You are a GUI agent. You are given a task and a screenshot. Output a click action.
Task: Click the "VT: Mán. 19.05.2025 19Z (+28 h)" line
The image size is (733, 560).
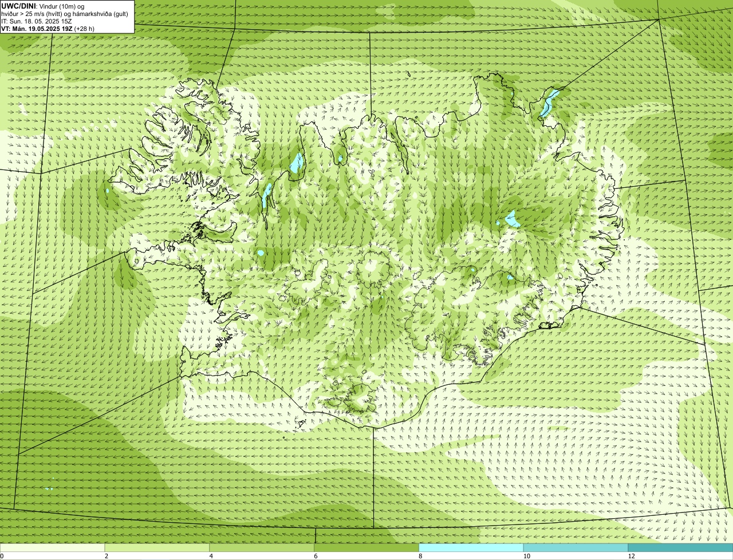(48, 28)
